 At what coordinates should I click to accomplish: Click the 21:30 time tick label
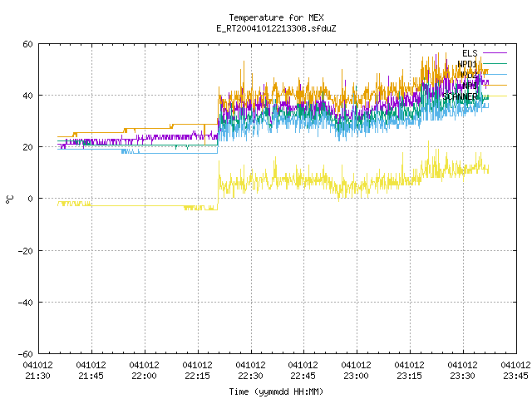pyautogui.click(x=38, y=376)
